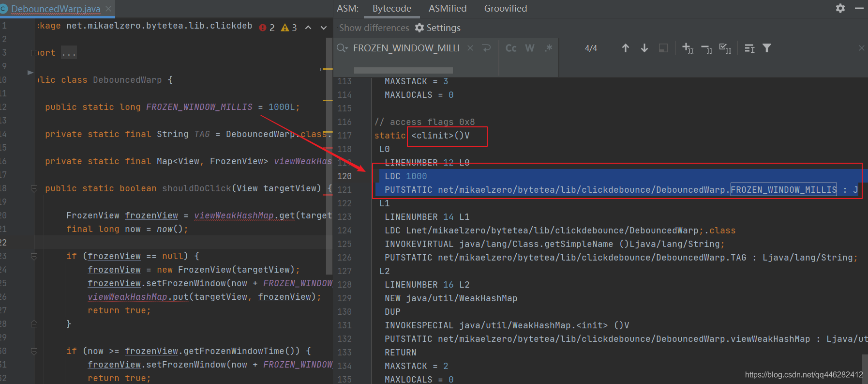The width and height of the screenshot is (868, 384).
Task: Insert new line in search field
Action: 487,48
